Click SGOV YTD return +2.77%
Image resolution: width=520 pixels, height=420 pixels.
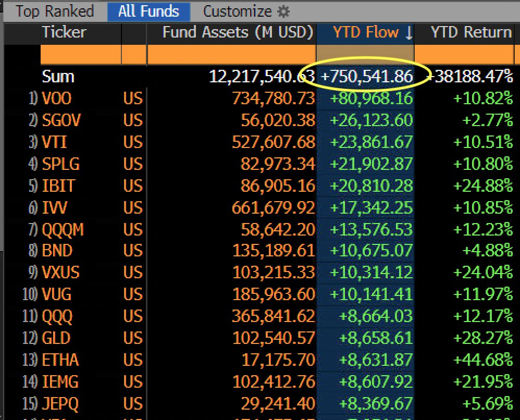tap(488, 120)
